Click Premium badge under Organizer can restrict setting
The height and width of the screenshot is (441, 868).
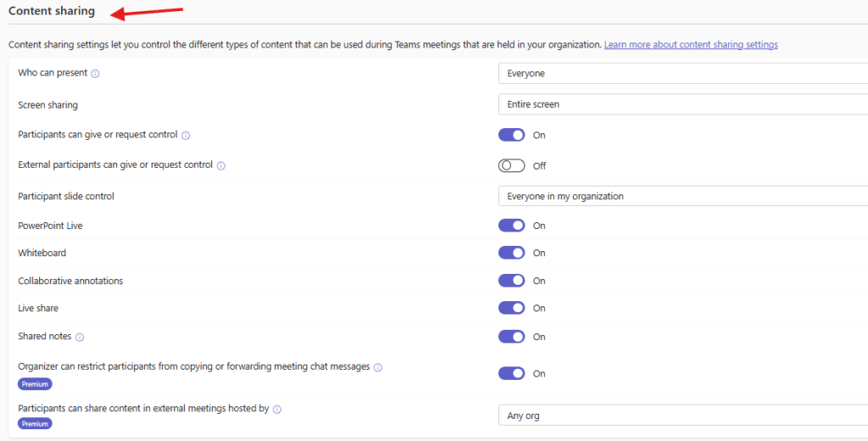(35, 383)
